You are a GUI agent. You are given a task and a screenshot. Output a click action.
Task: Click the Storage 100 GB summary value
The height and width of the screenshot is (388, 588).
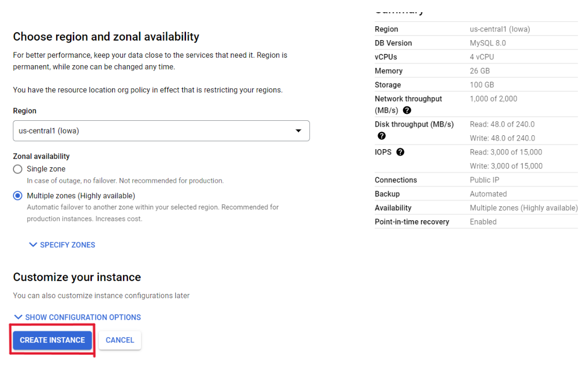tap(482, 85)
